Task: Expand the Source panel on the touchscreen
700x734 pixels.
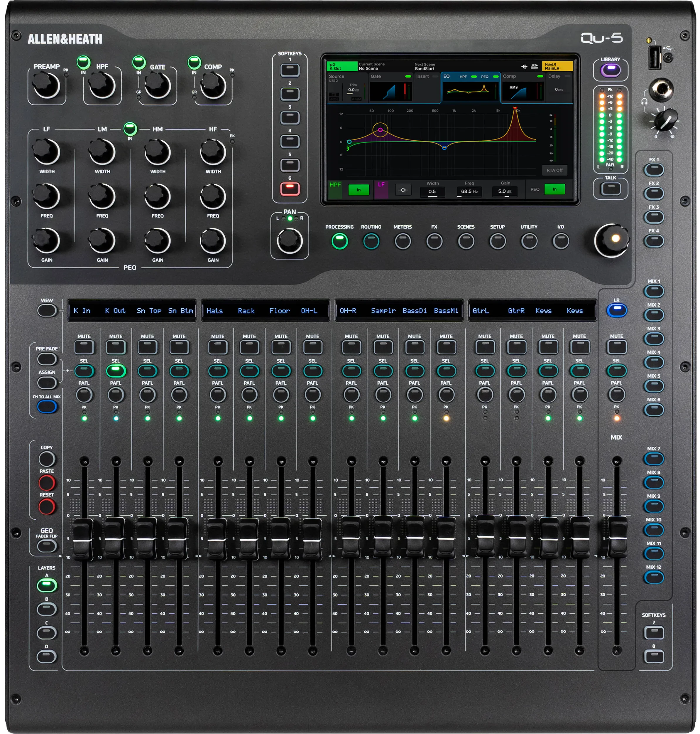Action: [x=348, y=88]
